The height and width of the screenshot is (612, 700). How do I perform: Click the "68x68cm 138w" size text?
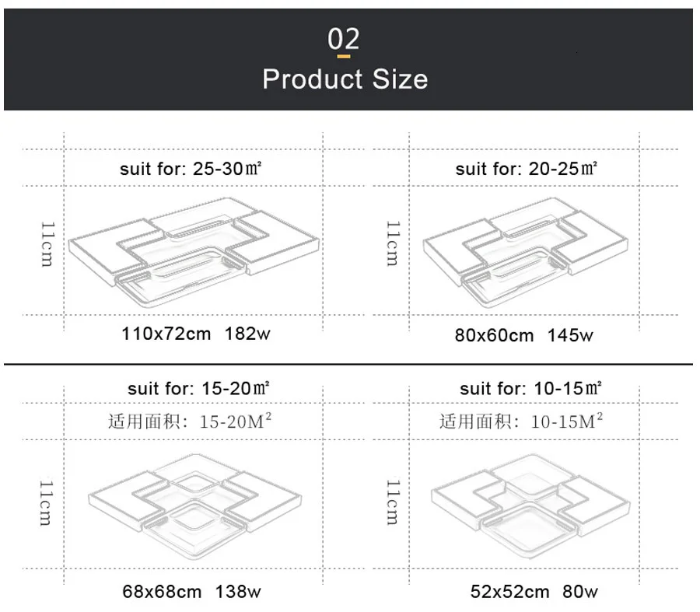191,592
